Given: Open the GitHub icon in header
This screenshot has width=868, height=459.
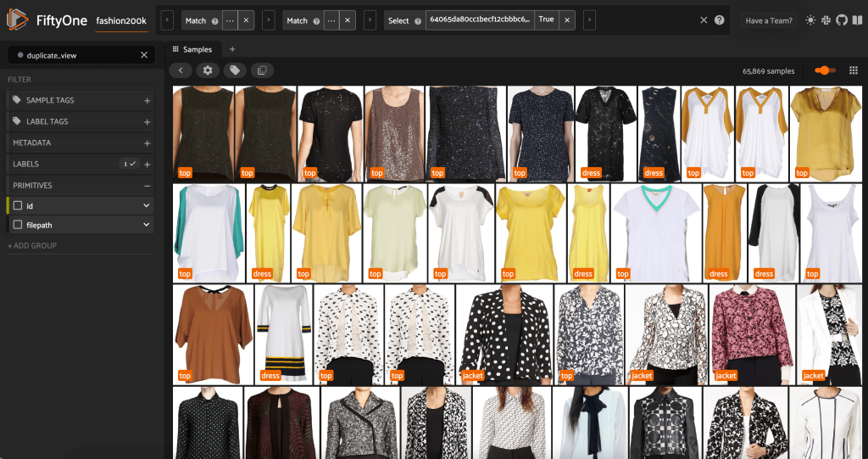Looking at the screenshot, I should (841, 20).
